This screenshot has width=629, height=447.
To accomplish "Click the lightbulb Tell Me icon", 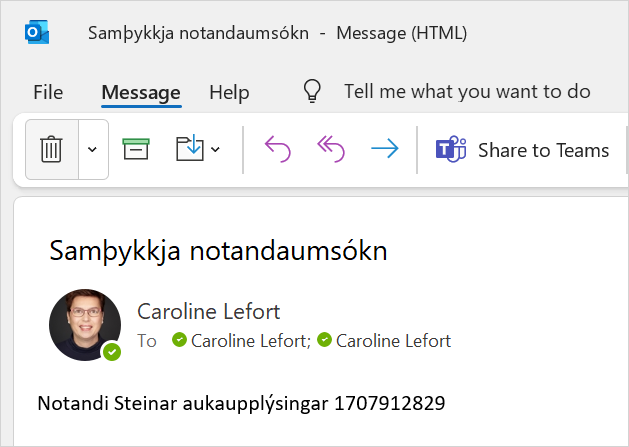I will click(x=313, y=92).
